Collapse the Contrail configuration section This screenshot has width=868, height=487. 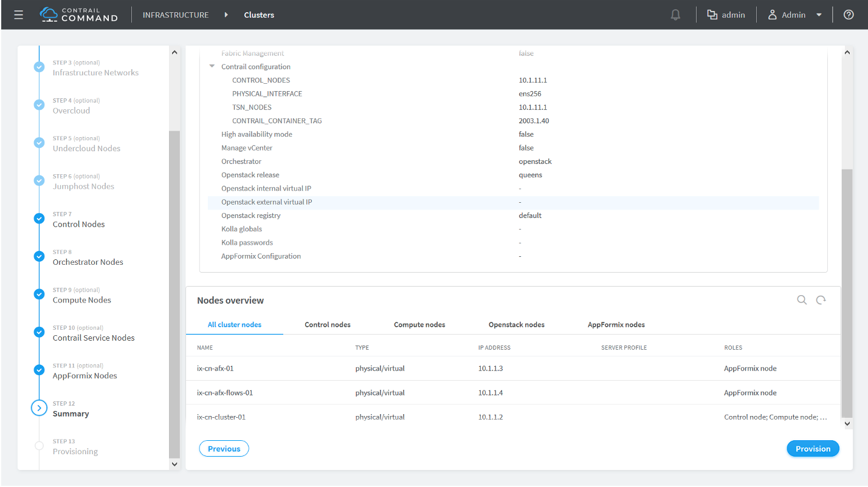(212, 66)
